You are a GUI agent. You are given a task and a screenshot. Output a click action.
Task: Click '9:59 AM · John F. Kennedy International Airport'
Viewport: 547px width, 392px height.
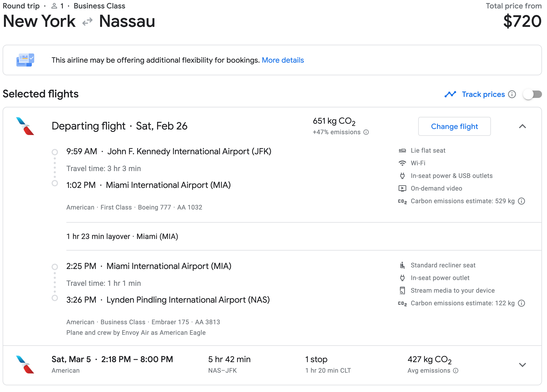tap(169, 152)
